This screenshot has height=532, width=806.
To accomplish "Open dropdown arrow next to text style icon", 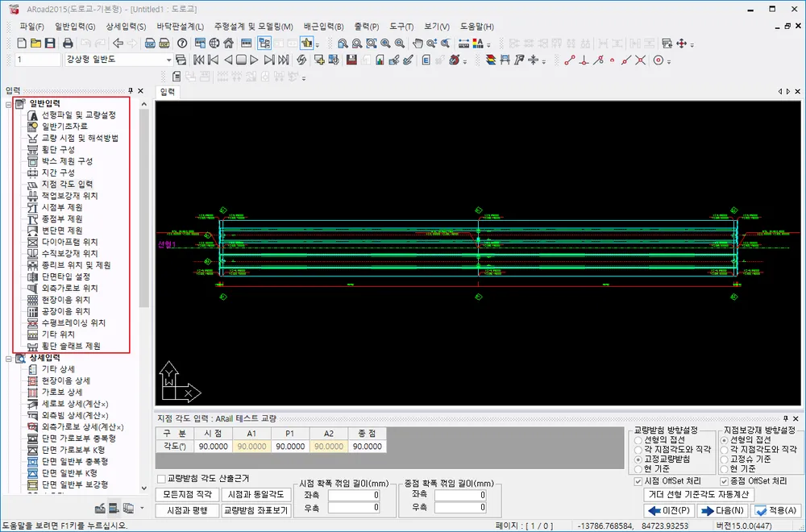I will pyautogui.click(x=488, y=44).
